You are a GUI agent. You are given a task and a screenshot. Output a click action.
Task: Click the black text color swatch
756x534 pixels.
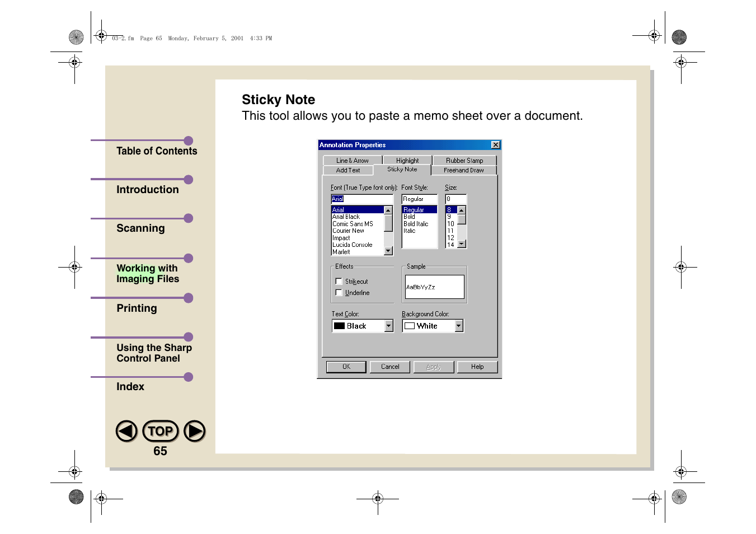(339, 326)
